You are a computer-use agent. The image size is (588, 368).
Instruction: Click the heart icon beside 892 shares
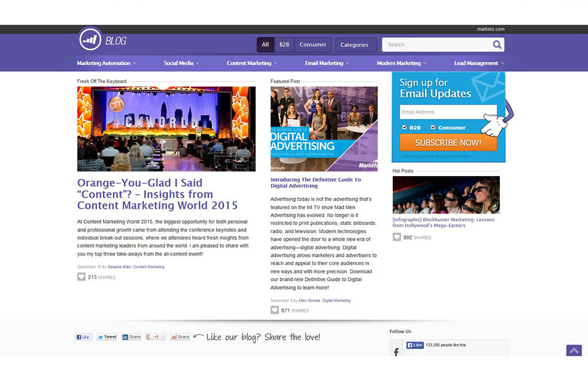click(x=397, y=237)
